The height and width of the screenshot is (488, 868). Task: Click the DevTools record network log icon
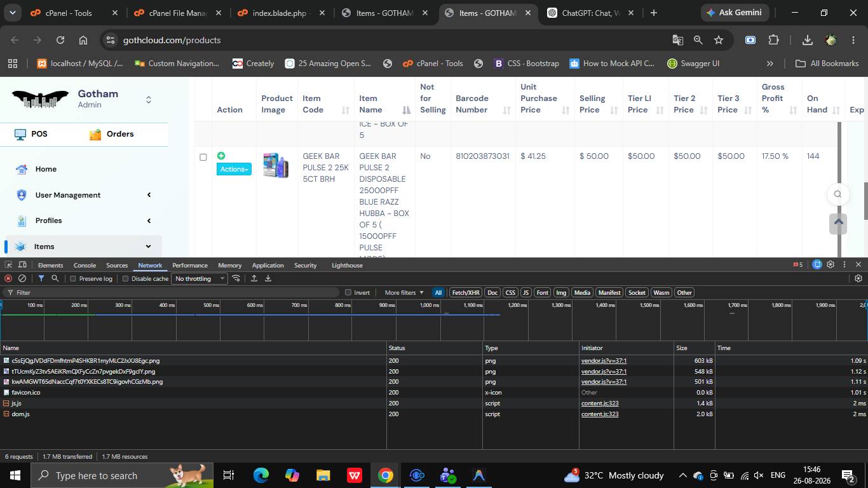[x=8, y=278]
